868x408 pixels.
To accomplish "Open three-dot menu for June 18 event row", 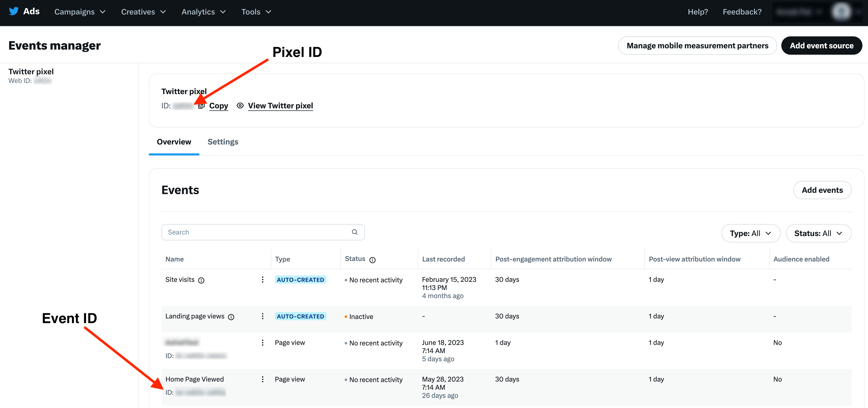I will [263, 343].
